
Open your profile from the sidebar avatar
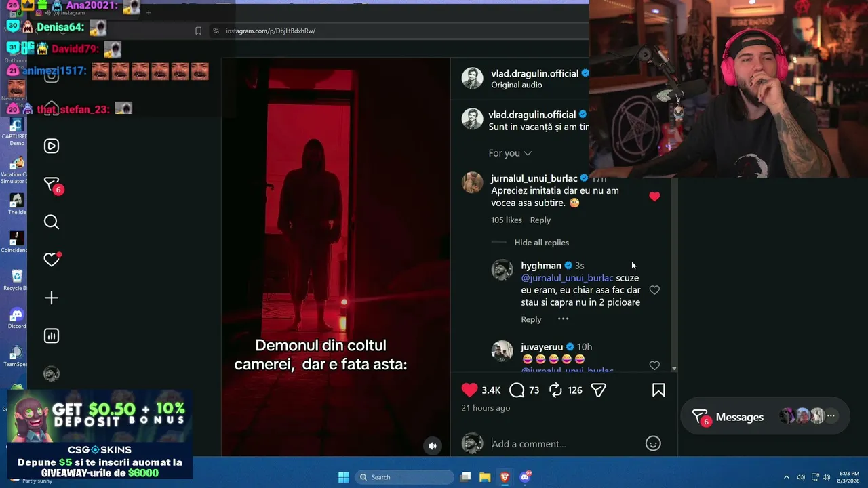pyautogui.click(x=52, y=373)
